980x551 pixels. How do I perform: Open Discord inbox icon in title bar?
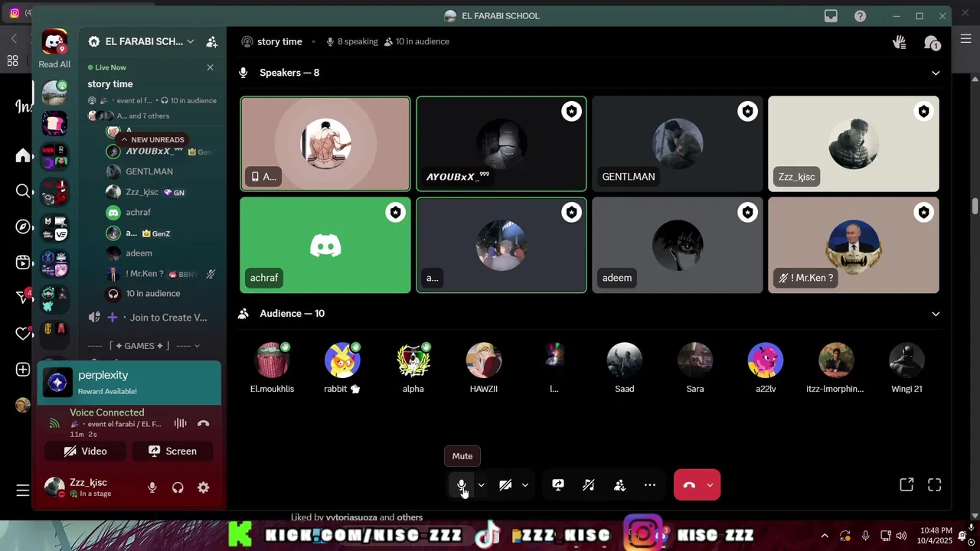pyautogui.click(x=831, y=16)
